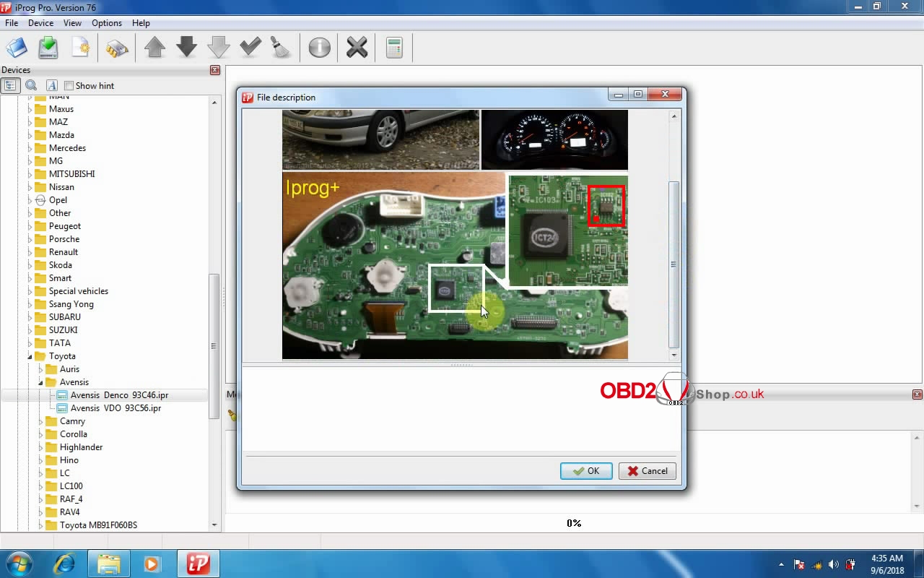This screenshot has width=924, height=578.
Task: Expand the Camry folder
Action: 41,421
